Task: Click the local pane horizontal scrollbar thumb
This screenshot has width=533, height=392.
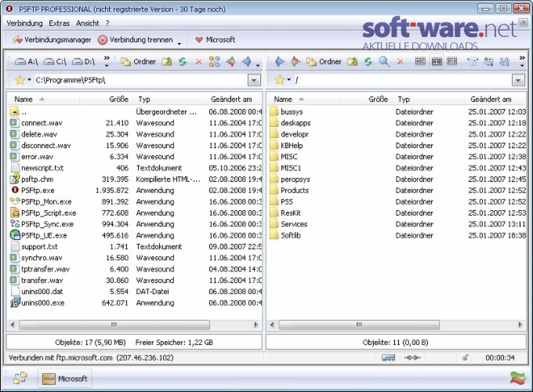Action: pyautogui.click(x=114, y=325)
